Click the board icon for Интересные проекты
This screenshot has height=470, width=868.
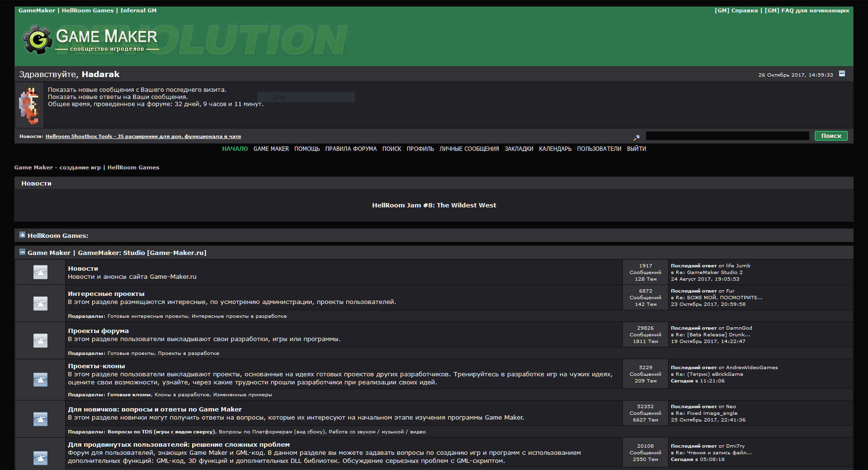(40, 303)
